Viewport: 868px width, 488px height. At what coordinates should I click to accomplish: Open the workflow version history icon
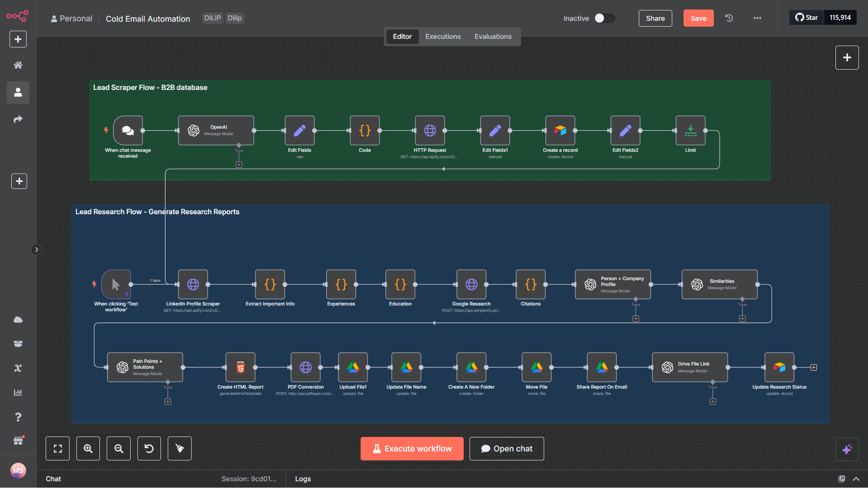point(728,18)
